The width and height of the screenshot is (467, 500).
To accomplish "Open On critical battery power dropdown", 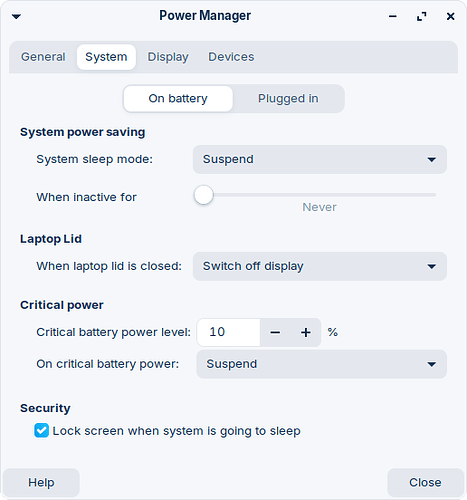I will 321,364.
